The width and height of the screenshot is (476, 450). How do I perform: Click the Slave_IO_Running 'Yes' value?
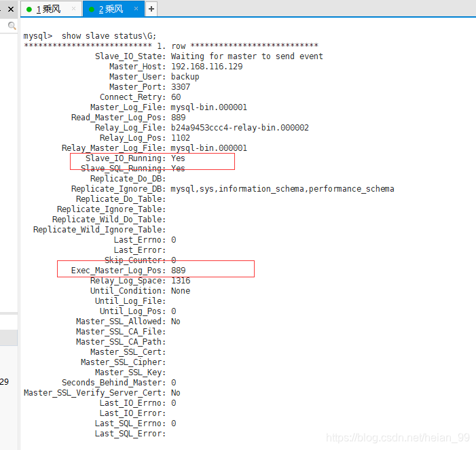pyautogui.click(x=178, y=158)
